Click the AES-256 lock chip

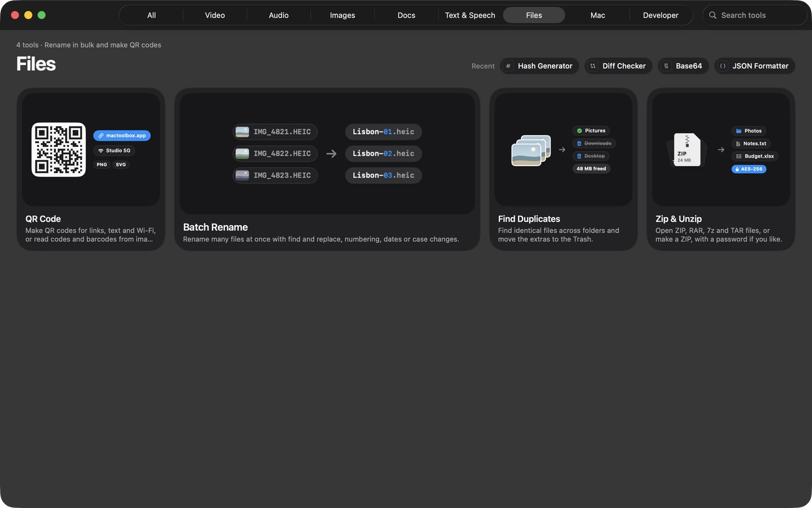[749, 169]
